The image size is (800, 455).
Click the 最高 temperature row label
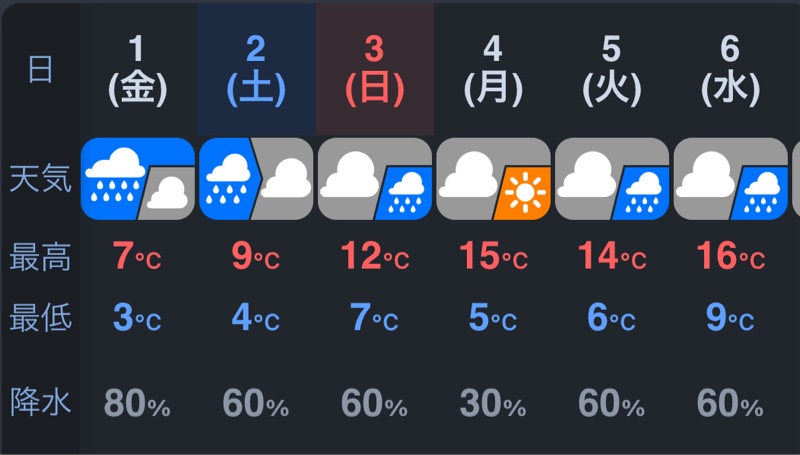coord(40,257)
